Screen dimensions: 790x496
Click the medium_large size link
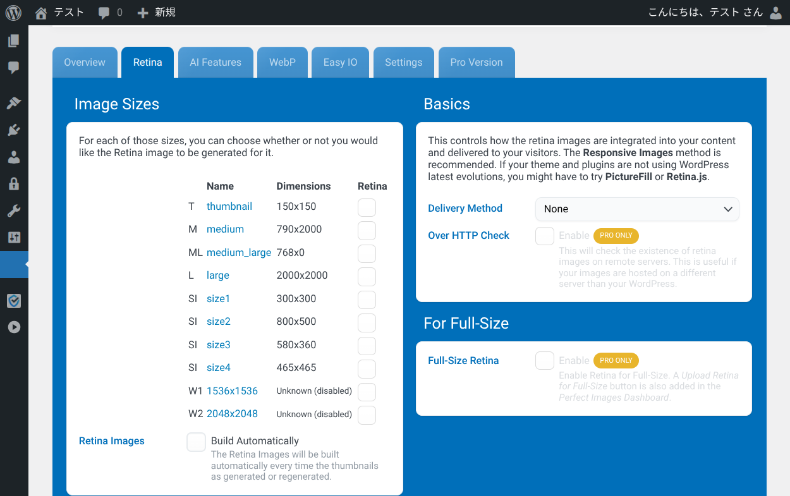(239, 252)
